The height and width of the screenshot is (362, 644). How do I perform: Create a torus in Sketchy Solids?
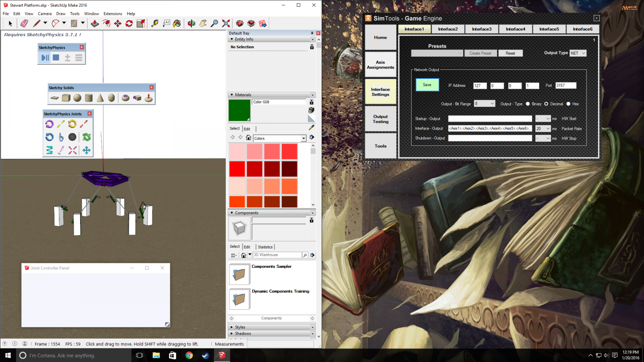click(x=126, y=98)
